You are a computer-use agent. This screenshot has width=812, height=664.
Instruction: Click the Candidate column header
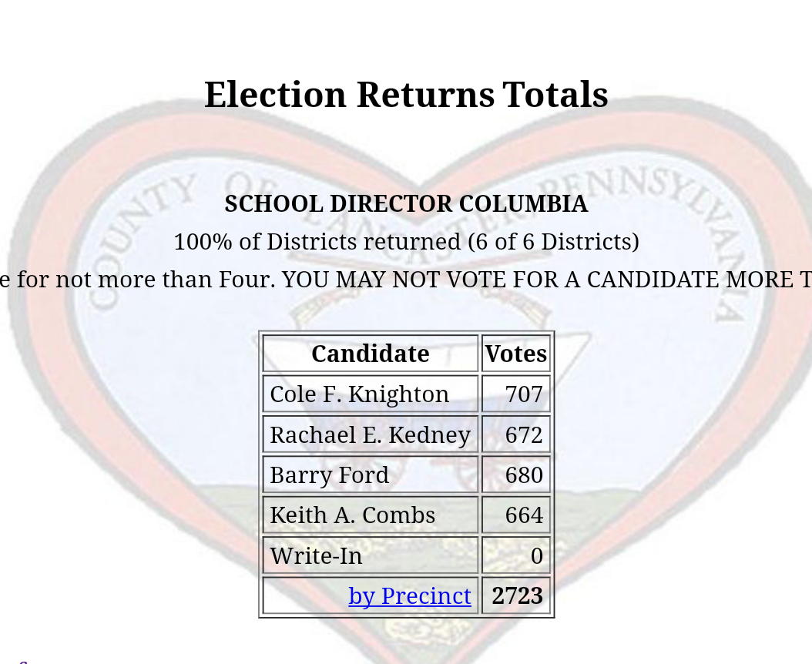(x=370, y=354)
